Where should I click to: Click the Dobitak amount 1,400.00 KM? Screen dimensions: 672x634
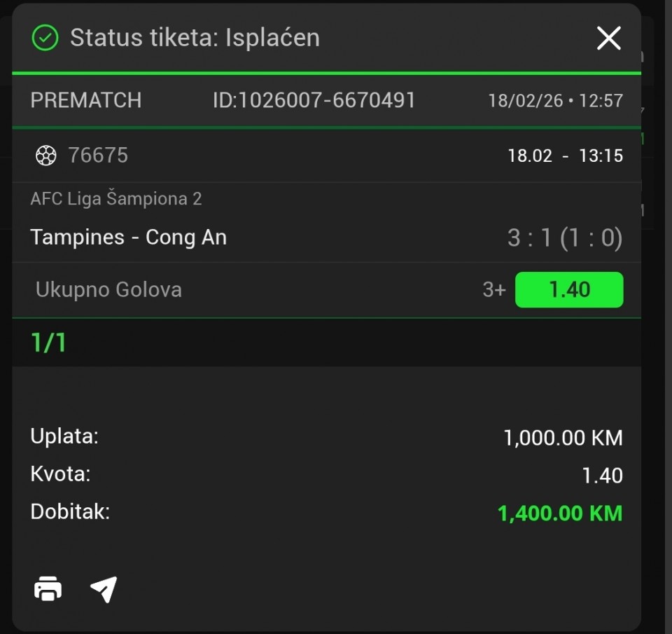coord(559,514)
